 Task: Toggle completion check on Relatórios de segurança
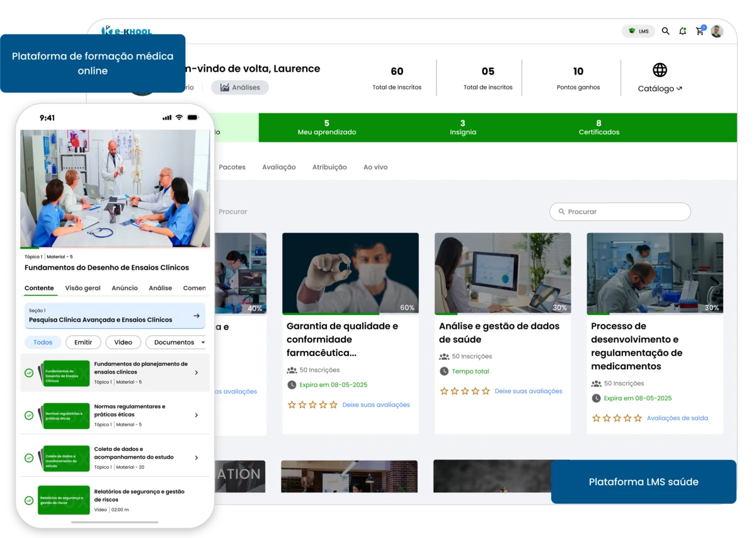coord(29,500)
